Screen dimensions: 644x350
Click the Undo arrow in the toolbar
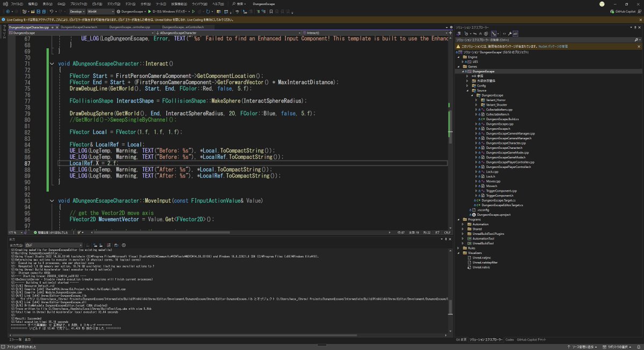[x=52, y=11]
